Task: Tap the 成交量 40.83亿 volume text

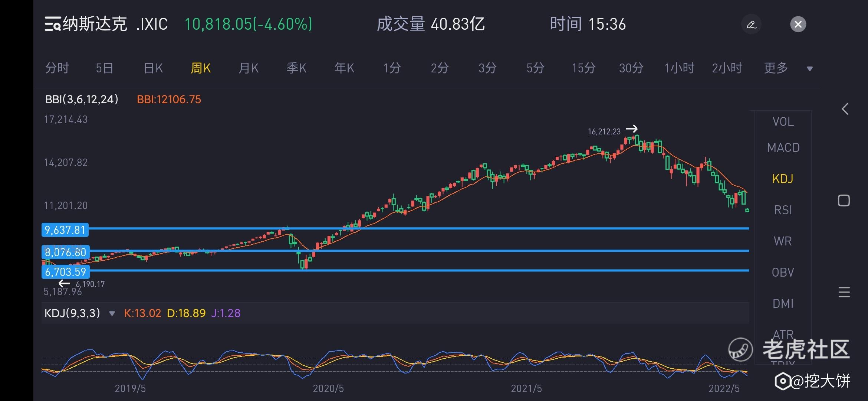Action: pos(431,25)
